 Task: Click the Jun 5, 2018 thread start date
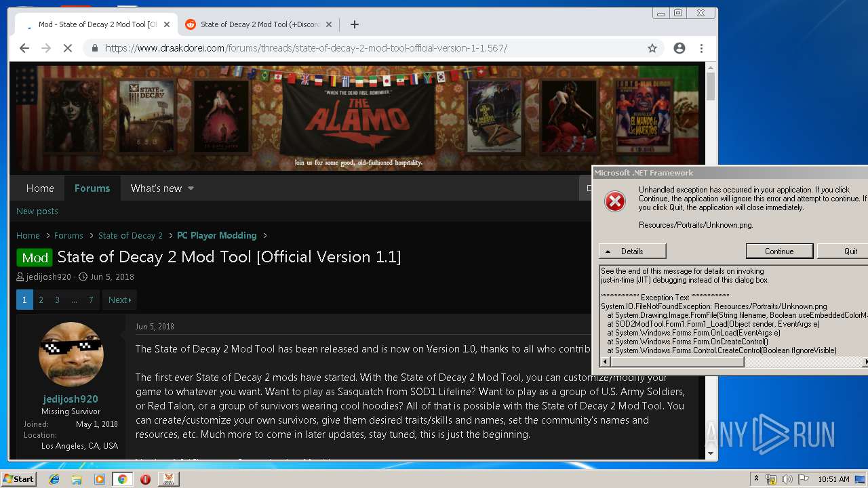(x=112, y=277)
